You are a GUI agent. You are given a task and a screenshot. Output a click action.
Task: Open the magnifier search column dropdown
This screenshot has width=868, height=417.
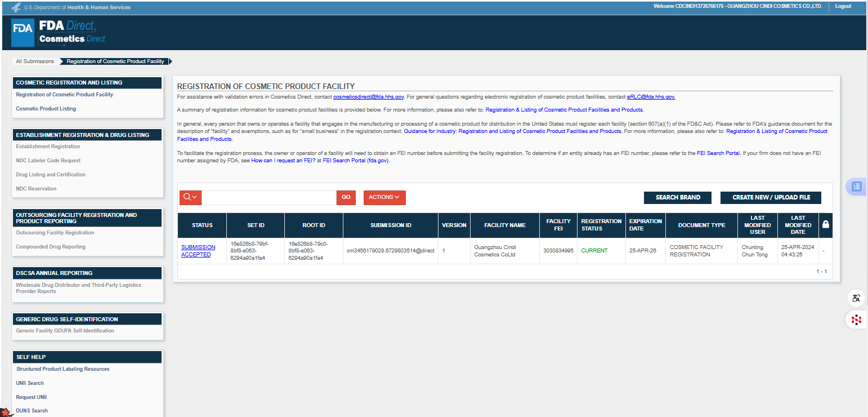pos(190,197)
